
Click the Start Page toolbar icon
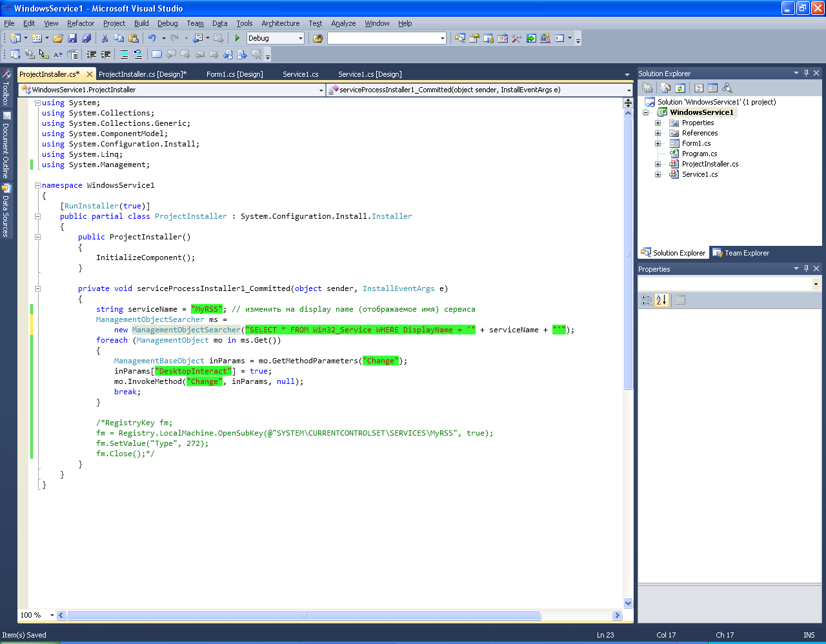tap(531, 38)
